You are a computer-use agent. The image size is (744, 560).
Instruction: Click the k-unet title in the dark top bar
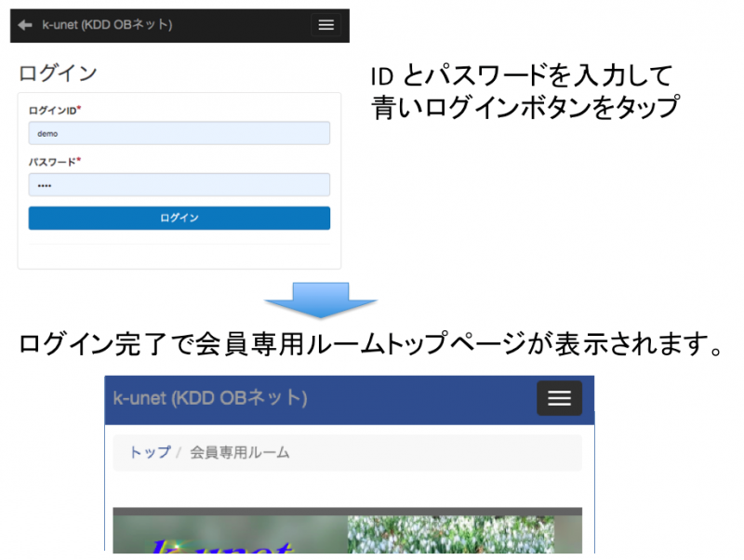click(107, 25)
